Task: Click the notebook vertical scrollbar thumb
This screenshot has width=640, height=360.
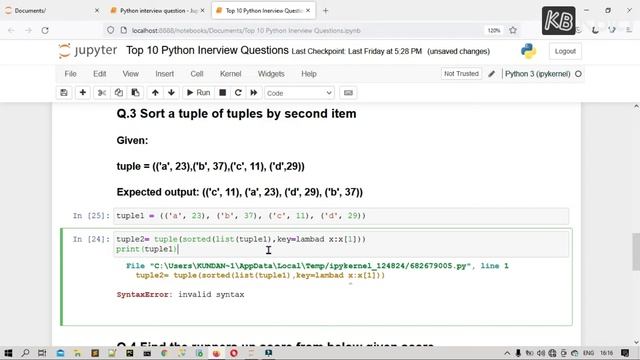Action: (x=636, y=252)
